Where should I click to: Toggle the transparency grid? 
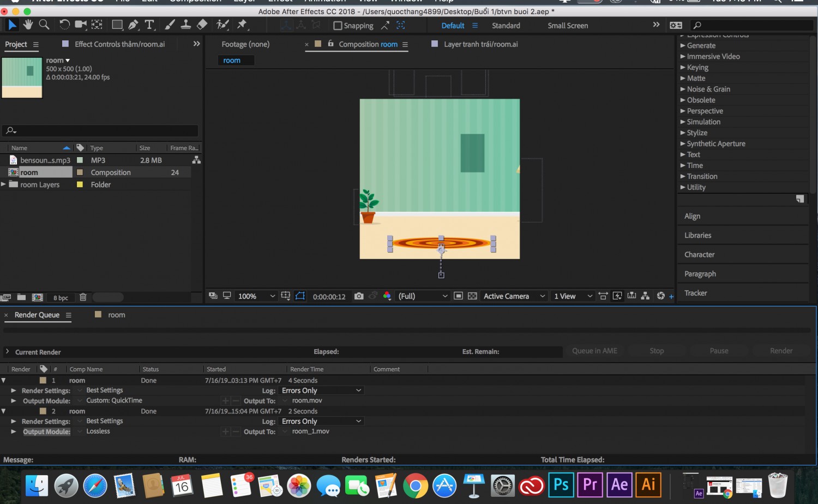(x=472, y=296)
